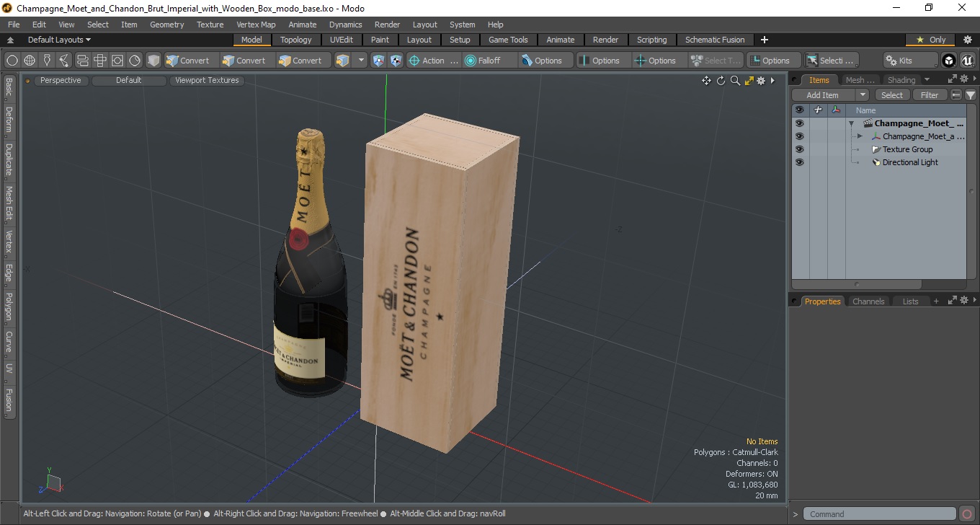Image resolution: width=980 pixels, height=525 pixels.
Task: Click Options next to Falloff
Action: pyautogui.click(x=545, y=61)
